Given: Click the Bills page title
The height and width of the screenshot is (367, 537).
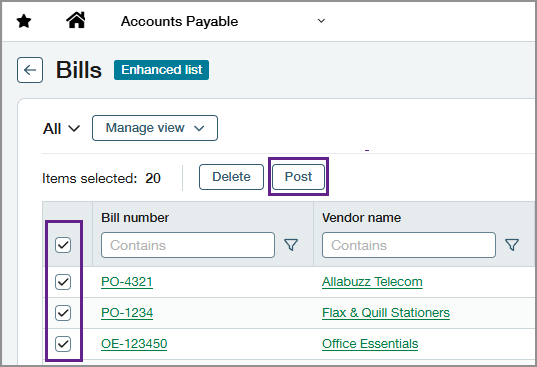Looking at the screenshot, I should (x=79, y=70).
